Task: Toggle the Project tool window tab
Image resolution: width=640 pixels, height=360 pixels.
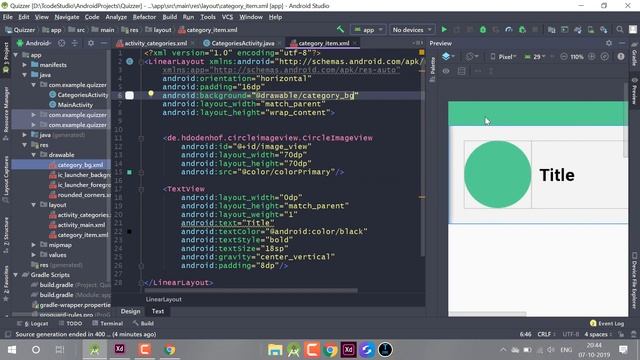Action: [5, 58]
